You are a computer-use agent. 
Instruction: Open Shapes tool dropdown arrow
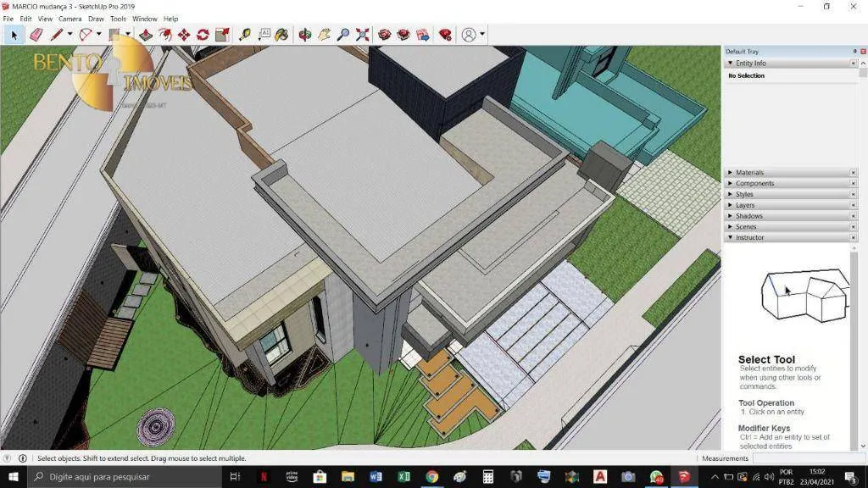(128, 34)
